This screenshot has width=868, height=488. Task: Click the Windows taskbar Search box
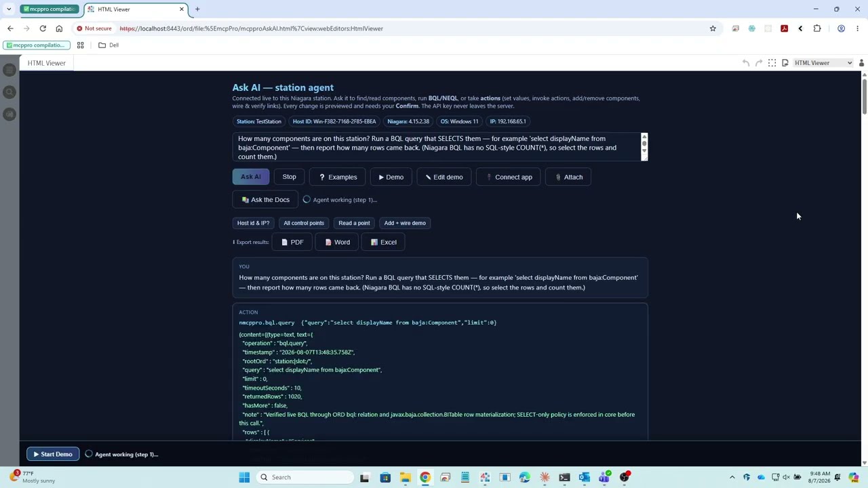[304, 477]
